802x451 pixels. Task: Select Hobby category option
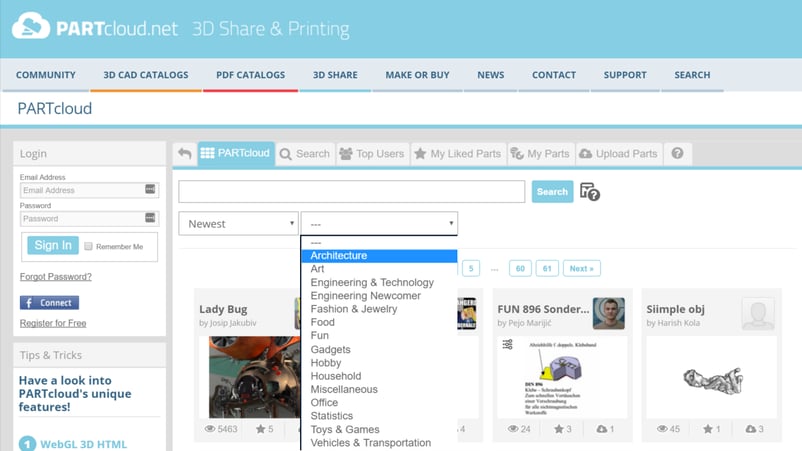pyautogui.click(x=379, y=363)
